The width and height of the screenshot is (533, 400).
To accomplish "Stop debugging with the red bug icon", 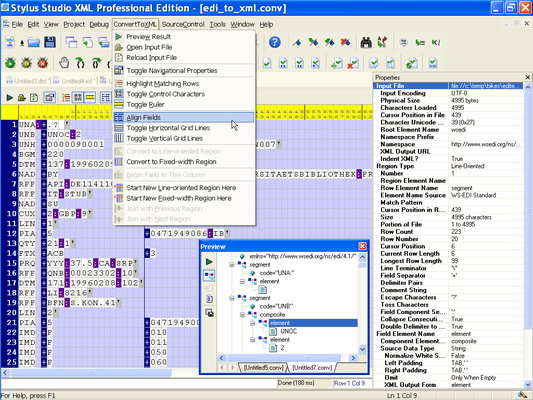I will (43, 63).
